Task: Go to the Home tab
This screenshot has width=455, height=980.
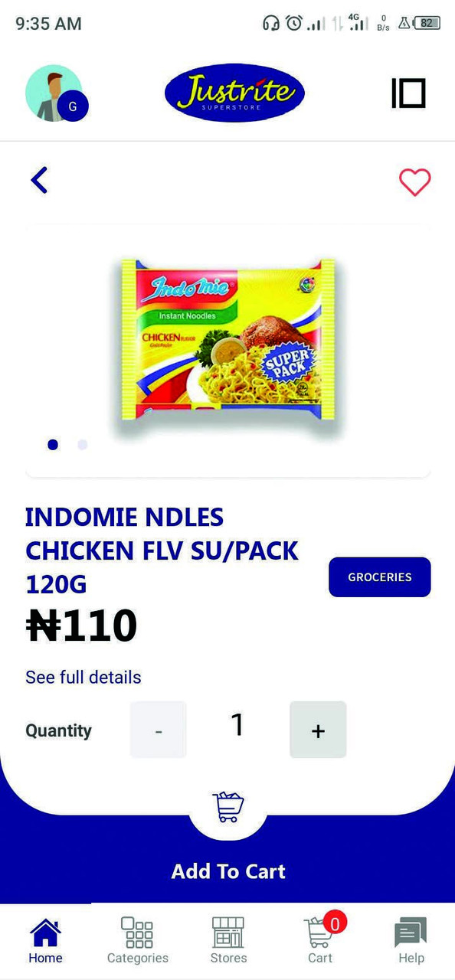Action: 45,941
